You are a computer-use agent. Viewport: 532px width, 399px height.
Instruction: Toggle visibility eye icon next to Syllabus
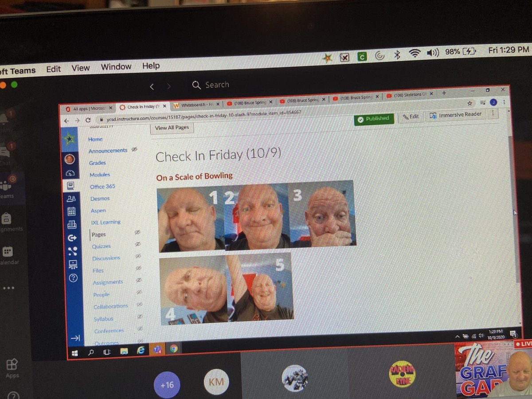point(140,317)
